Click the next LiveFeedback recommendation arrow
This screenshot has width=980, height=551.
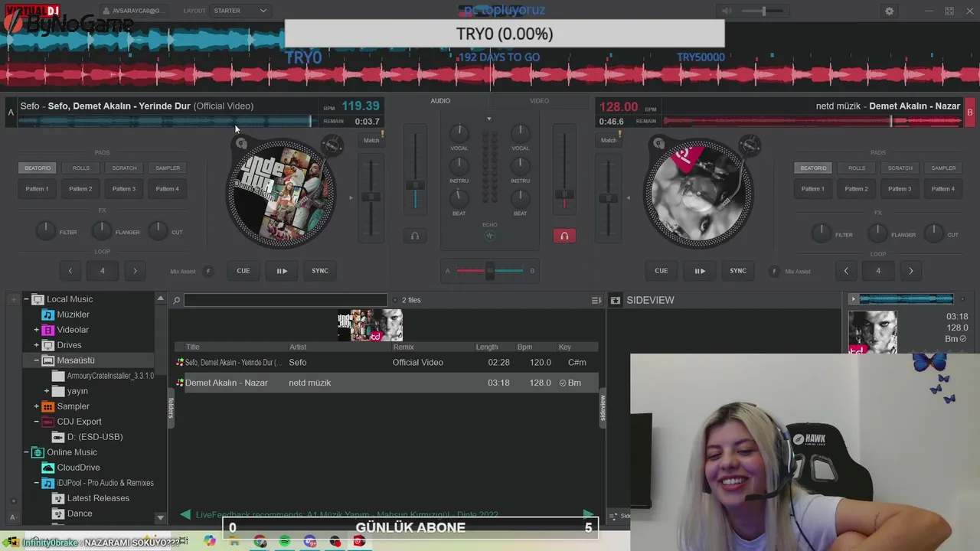click(588, 515)
